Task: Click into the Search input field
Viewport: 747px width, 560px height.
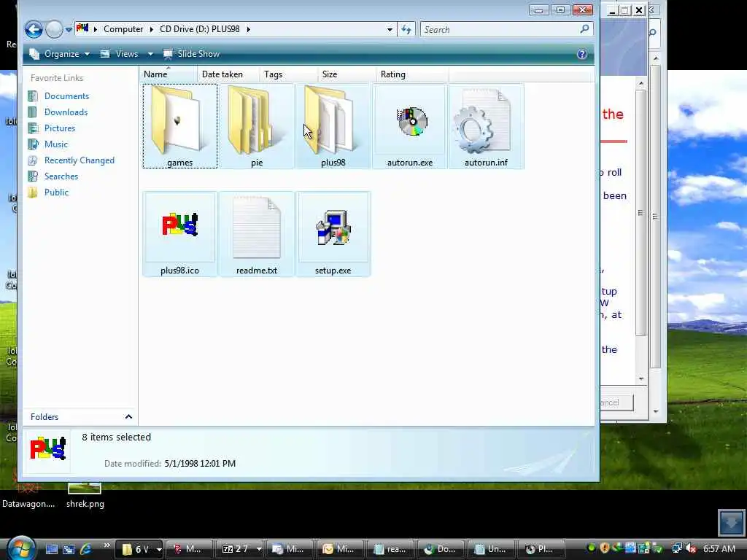Action: (x=500, y=29)
